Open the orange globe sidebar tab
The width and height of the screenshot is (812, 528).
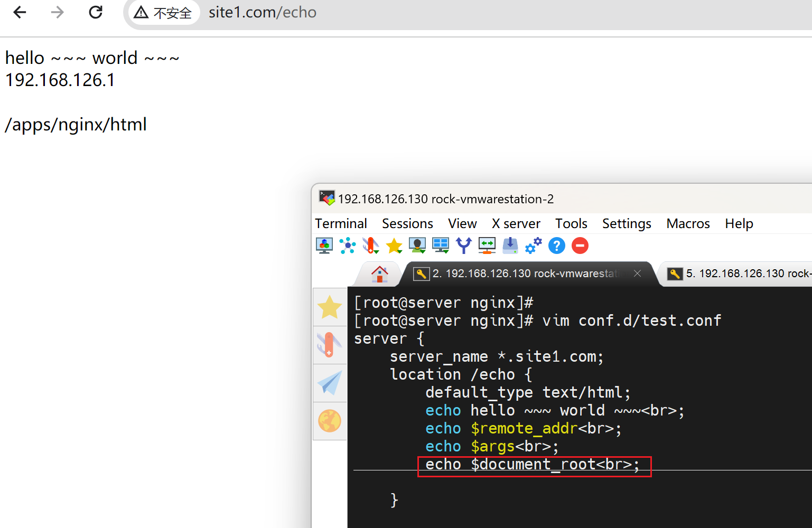coord(330,421)
